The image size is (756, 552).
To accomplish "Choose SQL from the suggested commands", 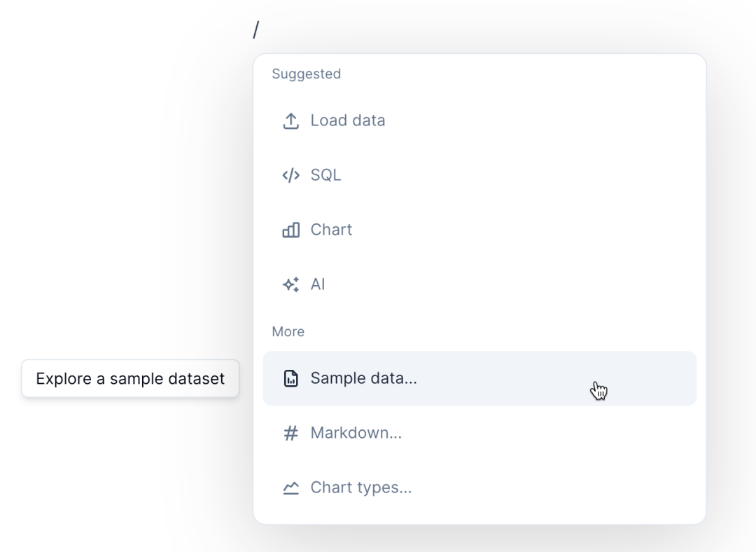I will click(325, 175).
